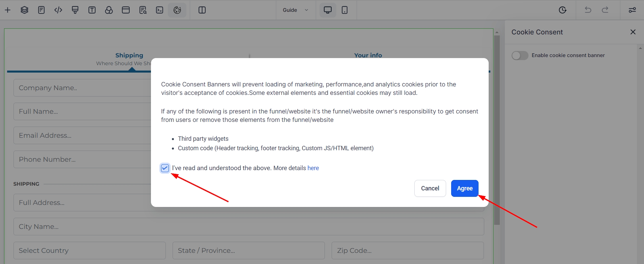Open the version history clock icon
The width and height of the screenshot is (644, 264).
(x=562, y=10)
